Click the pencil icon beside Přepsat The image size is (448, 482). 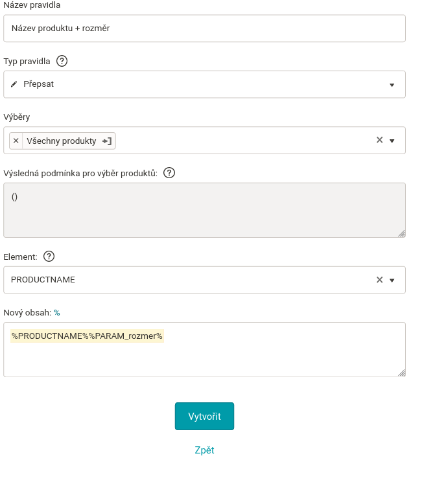pos(14,84)
